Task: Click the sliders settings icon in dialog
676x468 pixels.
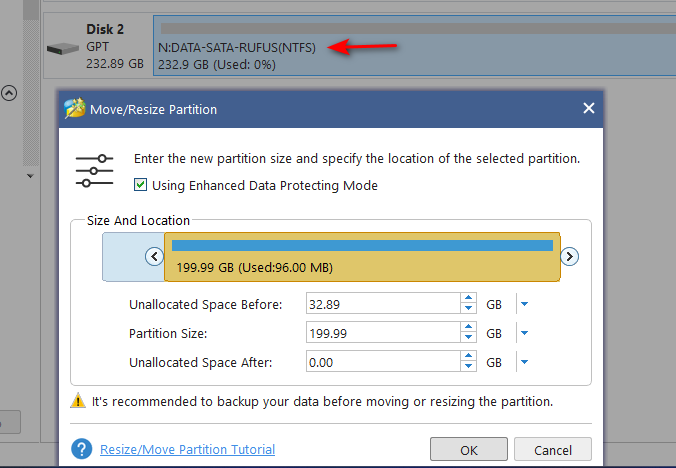Action: click(94, 171)
